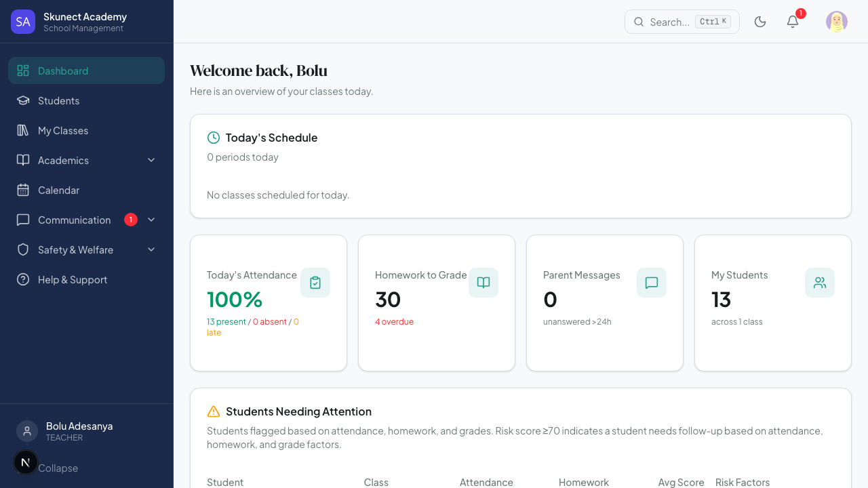Expand the Communication submenu chevron

click(x=151, y=220)
